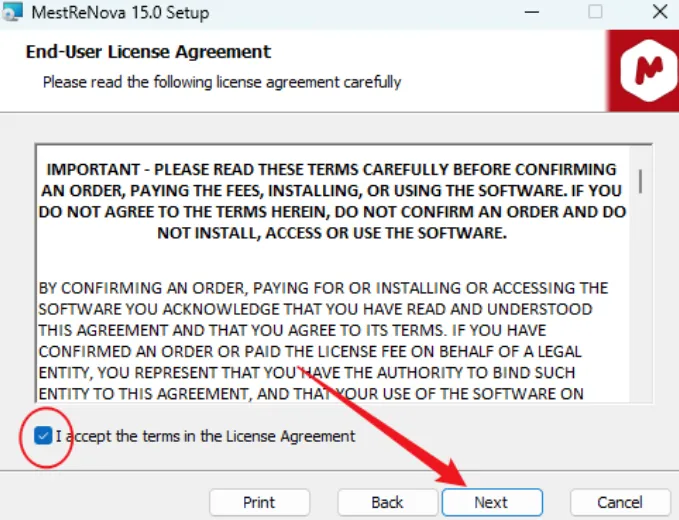Click the Mnova red hexagon logo

[x=648, y=71]
